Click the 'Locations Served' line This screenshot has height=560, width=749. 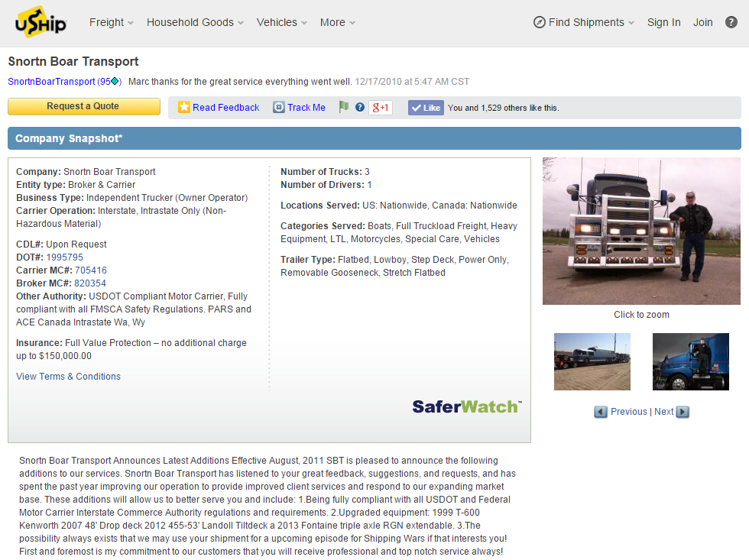pyautogui.click(x=398, y=206)
